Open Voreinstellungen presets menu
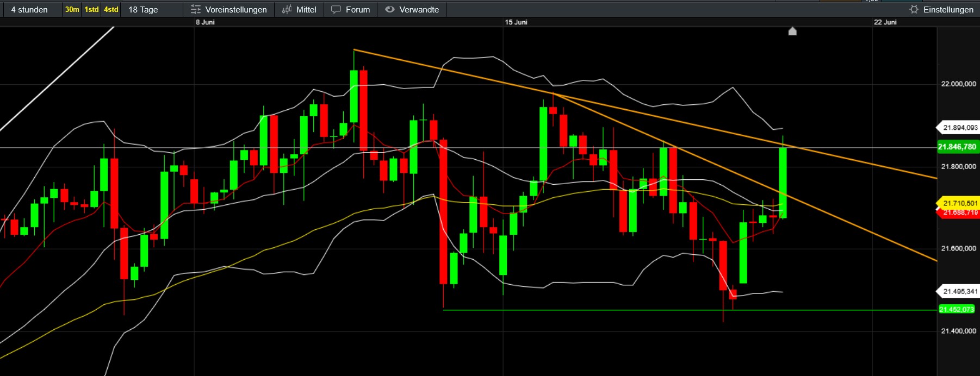This screenshot has width=980, height=376. coord(229,10)
